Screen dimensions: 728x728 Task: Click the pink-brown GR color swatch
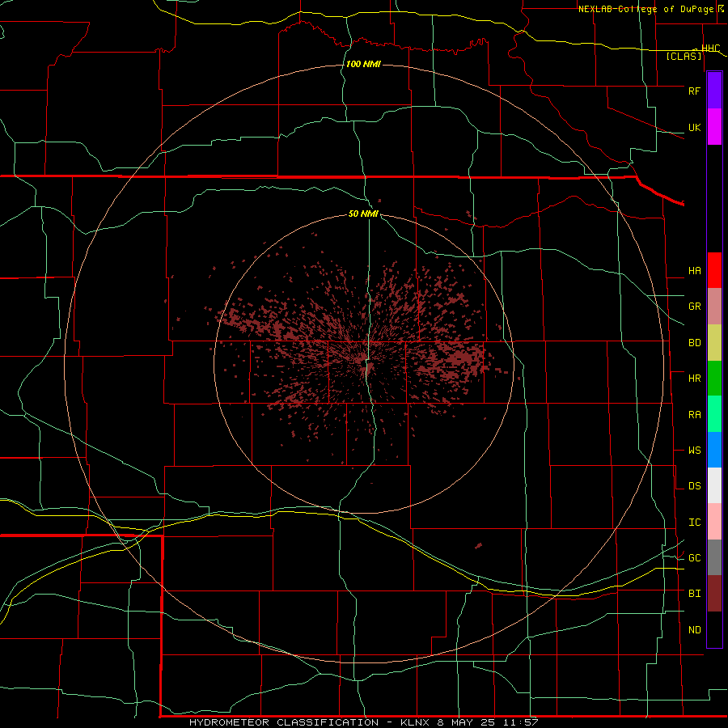point(714,307)
